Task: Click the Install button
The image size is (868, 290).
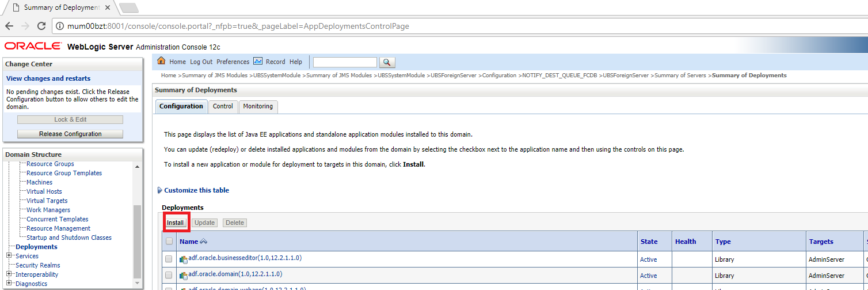Action: click(175, 223)
